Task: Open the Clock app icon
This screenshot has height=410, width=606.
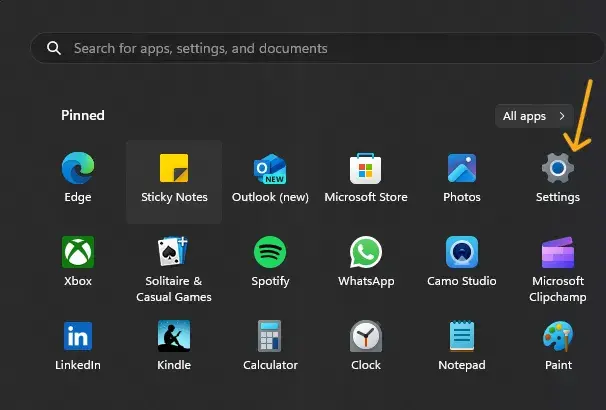Action: pyautogui.click(x=366, y=336)
